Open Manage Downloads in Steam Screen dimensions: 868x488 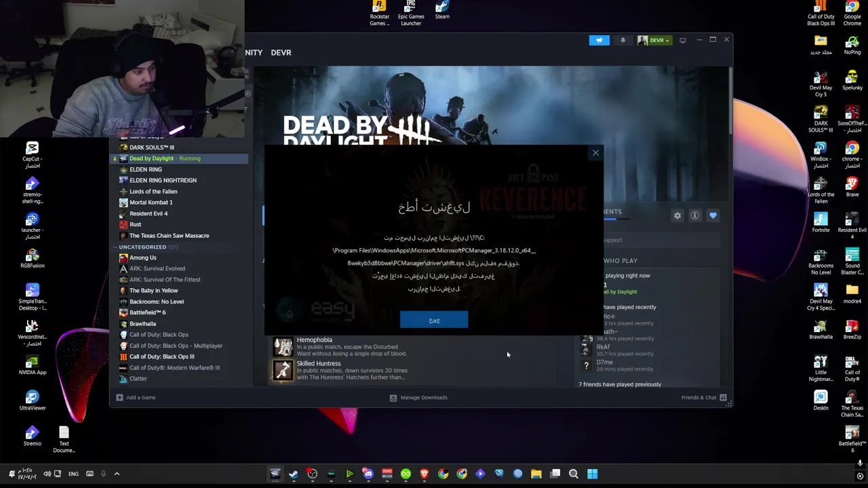coord(418,397)
